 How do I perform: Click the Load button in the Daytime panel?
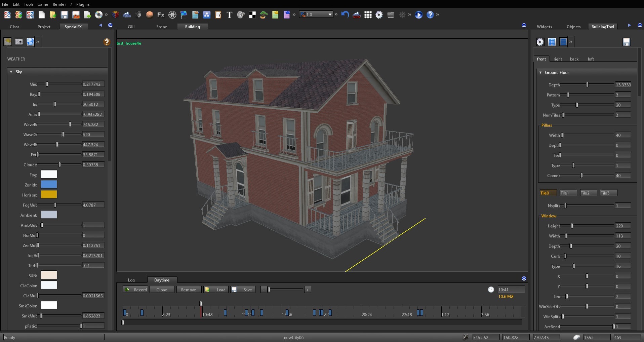pyautogui.click(x=215, y=290)
